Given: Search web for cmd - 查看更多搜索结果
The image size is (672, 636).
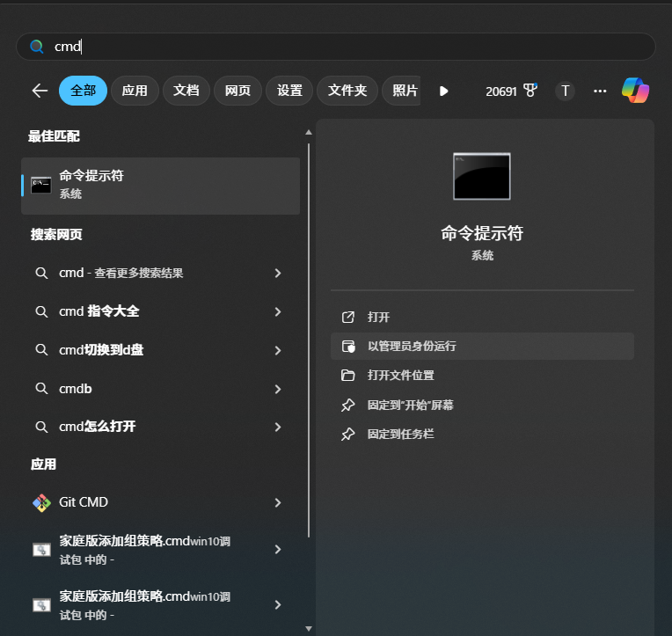Looking at the screenshot, I should point(160,273).
